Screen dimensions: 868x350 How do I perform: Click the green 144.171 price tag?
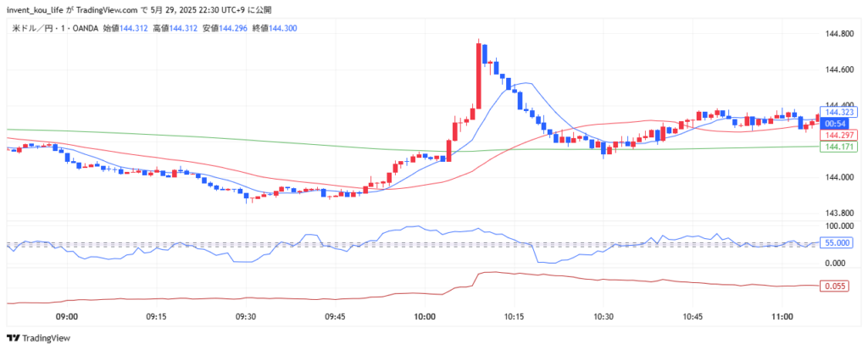(x=838, y=147)
